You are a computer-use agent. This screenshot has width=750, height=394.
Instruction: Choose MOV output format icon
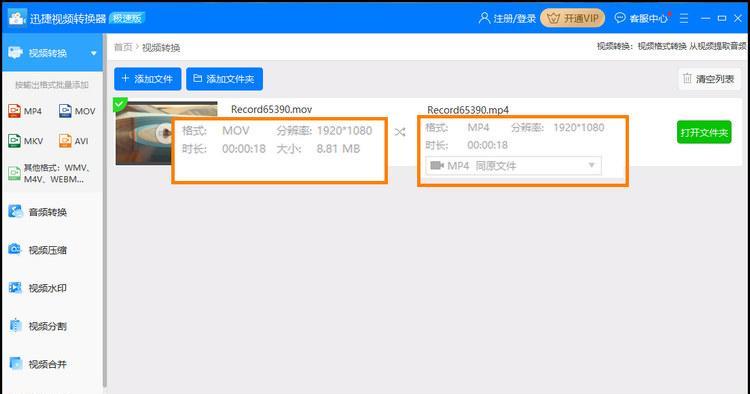pyautogui.click(x=65, y=111)
